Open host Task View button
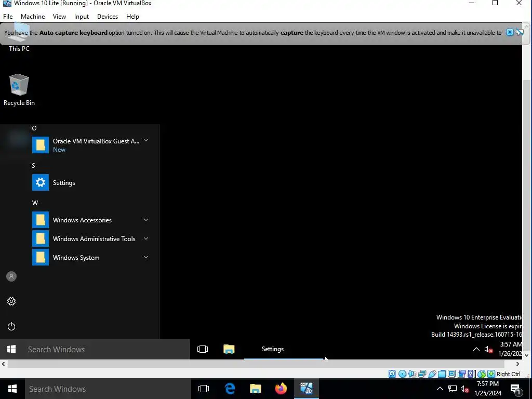 204,389
